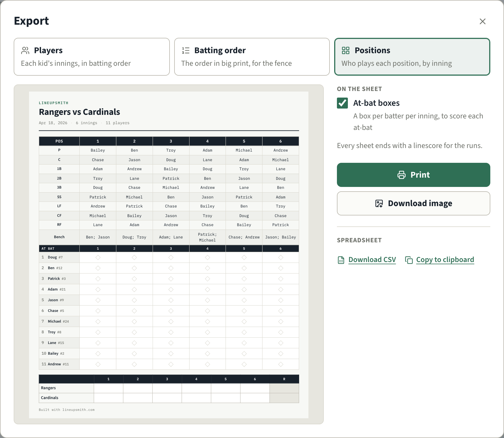Click Built with lineupsmith.com footer text
504x438 pixels.
(x=67, y=410)
